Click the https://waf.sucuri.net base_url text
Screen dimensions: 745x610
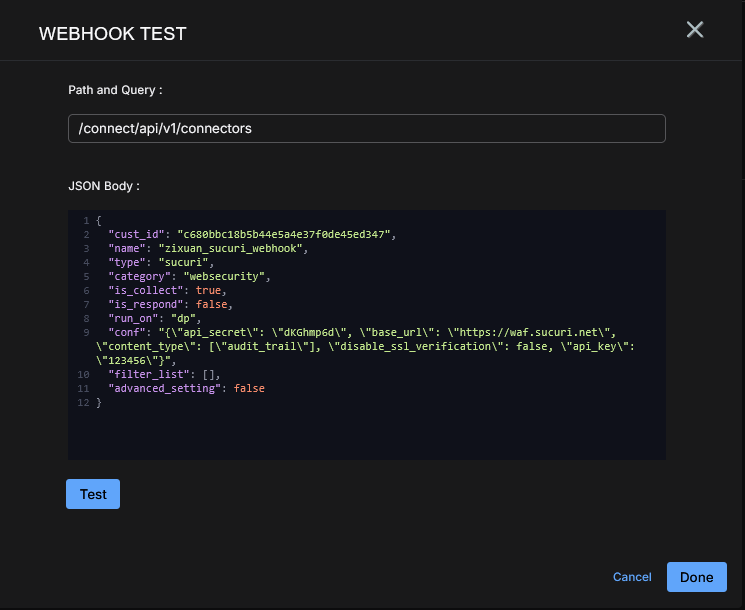click(528, 333)
